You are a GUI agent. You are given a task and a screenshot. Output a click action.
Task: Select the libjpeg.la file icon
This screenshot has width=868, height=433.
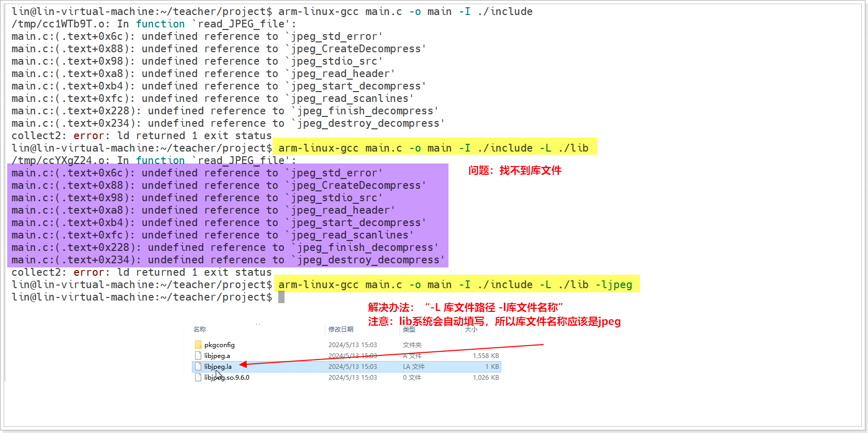point(198,366)
